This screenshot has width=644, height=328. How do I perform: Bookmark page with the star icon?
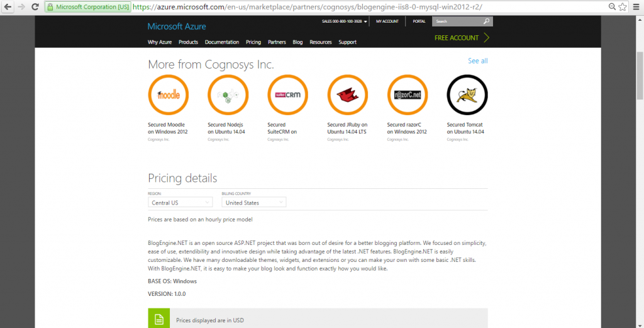point(623,6)
